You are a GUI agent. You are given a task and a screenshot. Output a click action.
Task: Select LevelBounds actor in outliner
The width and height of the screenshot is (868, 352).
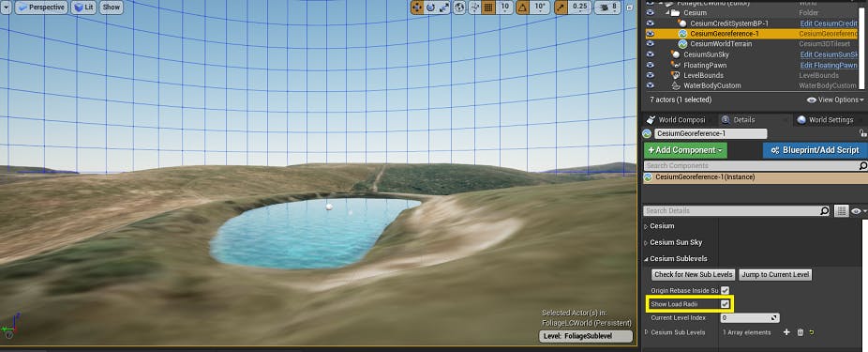(703, 75)
